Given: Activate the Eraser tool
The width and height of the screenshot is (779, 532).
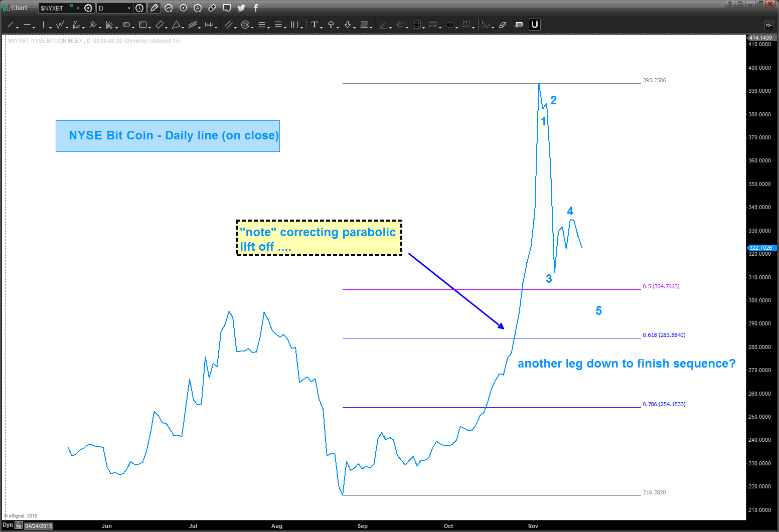Looking at the screenshot, I should [x=503, y=24].
